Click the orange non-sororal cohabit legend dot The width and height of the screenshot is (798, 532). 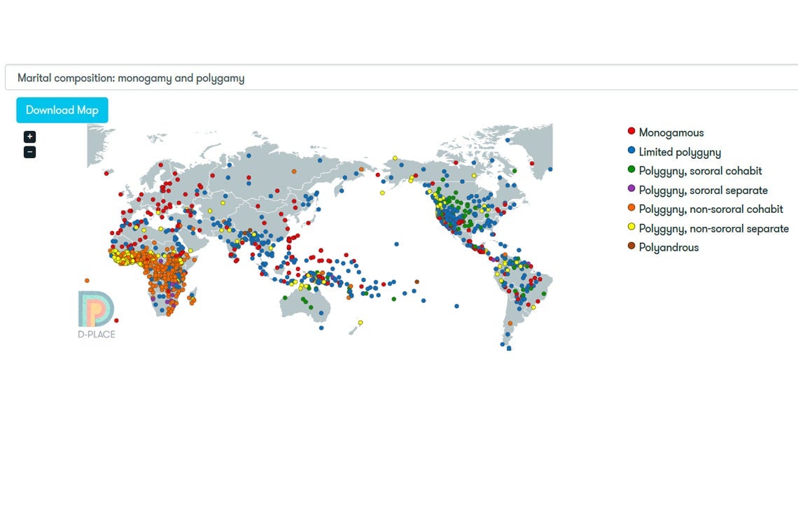point(631,209)
